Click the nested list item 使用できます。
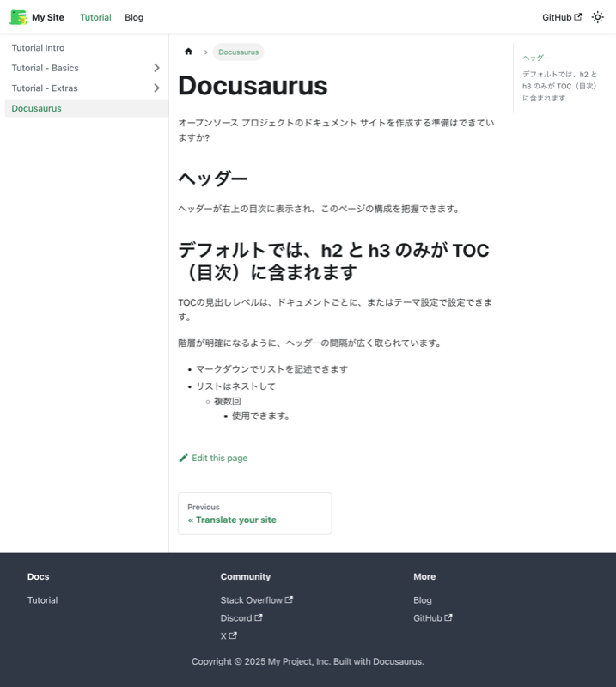Viewport: 616px width, 687px height. pyautogui.click(x=260, y=416)
